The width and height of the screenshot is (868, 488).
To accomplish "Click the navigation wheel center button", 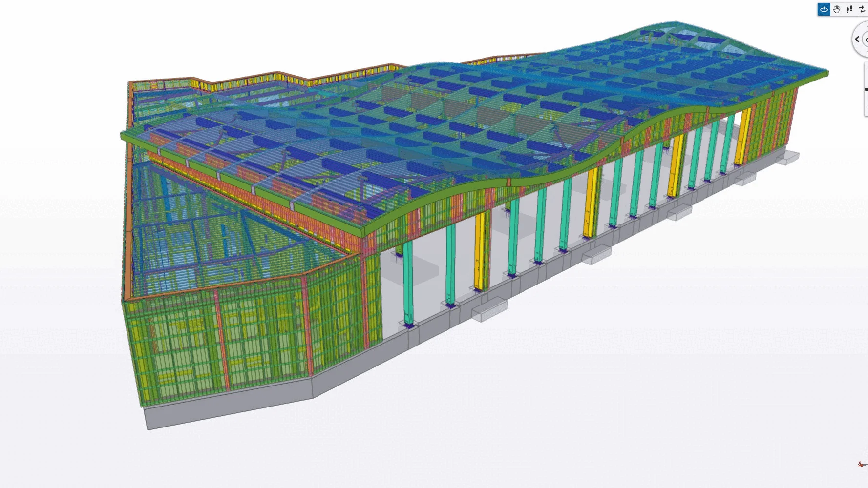I will coord(866,40).
